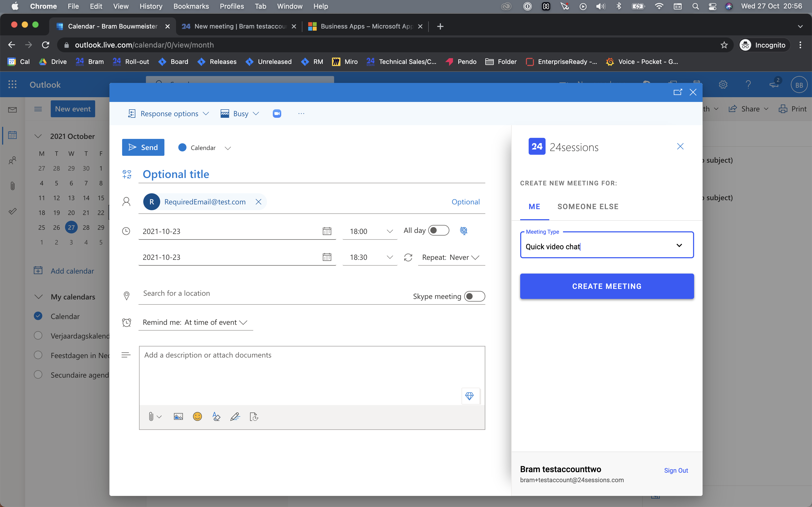
Task: Enable the Skype meeting toggle
Action: click(x=474, y=297)
